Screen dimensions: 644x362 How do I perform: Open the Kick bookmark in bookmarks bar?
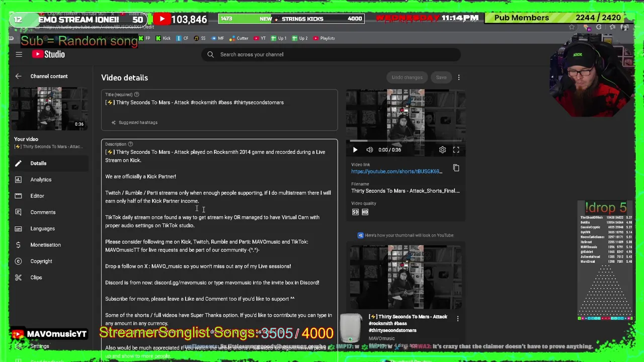pos(163,38)
